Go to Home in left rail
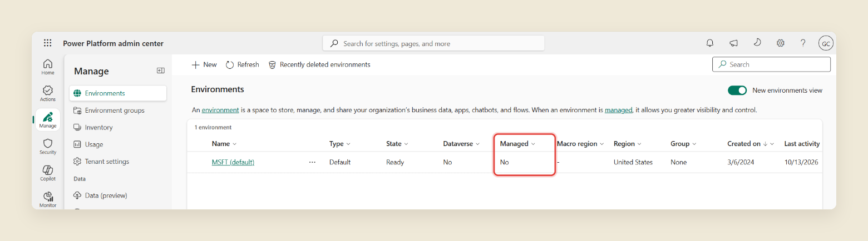The width and height of the screenshot is (868, 241). point(48,67)
